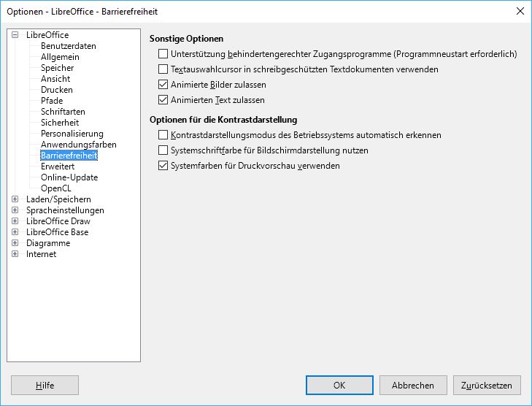Enable Kontrastdarstellungsmodus automatisch erkennen checkbox
The height and width of the screenshot is (406, 532).
(x=163, y=135)
